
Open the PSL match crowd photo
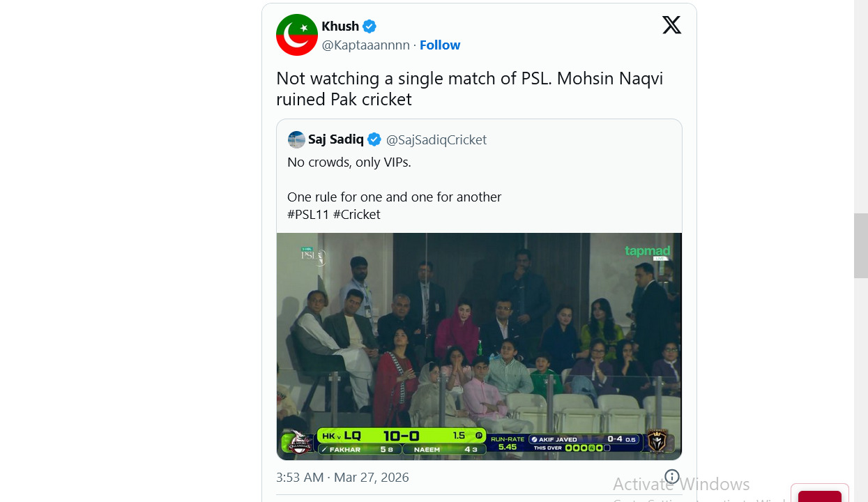click(x=479, y=335)
